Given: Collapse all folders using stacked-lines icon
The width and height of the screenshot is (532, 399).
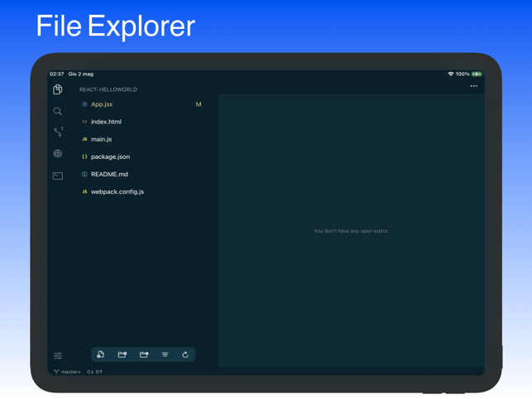Looking at the screenshot, I should click(x=165, y=354).
